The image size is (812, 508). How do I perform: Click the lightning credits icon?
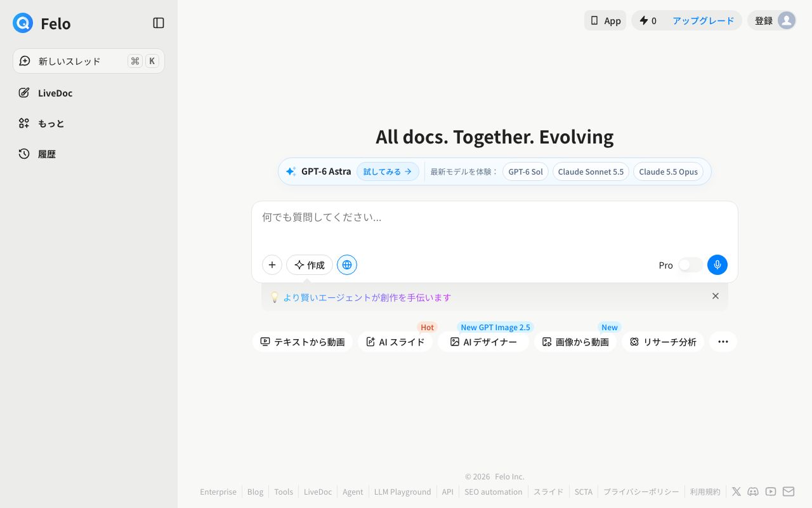644,20
